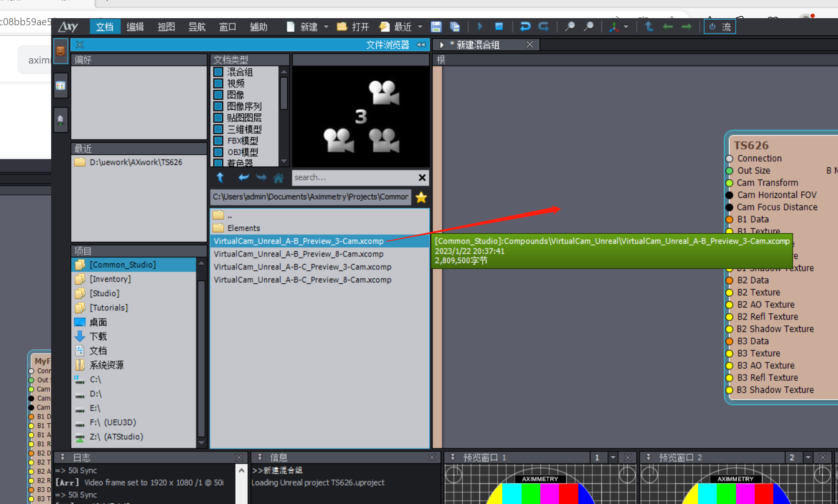Open the 编辑 menu
Image resolution: width=838 pixels, height=504 pixels.
coord(135,27)
